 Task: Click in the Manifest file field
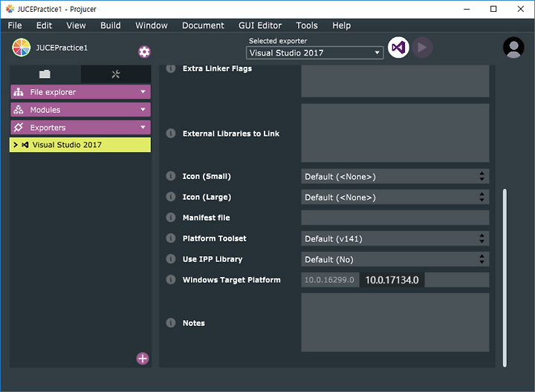(395, 218)
